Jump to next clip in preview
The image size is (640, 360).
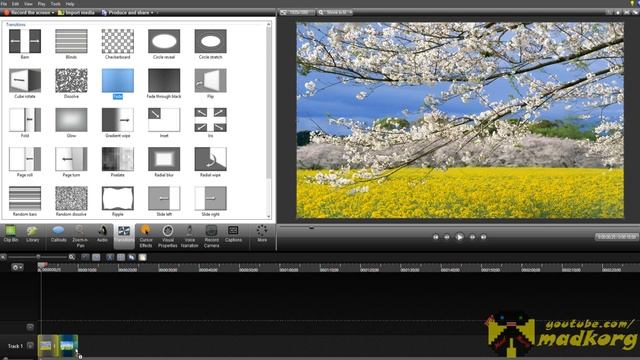(x=483, y=237)
